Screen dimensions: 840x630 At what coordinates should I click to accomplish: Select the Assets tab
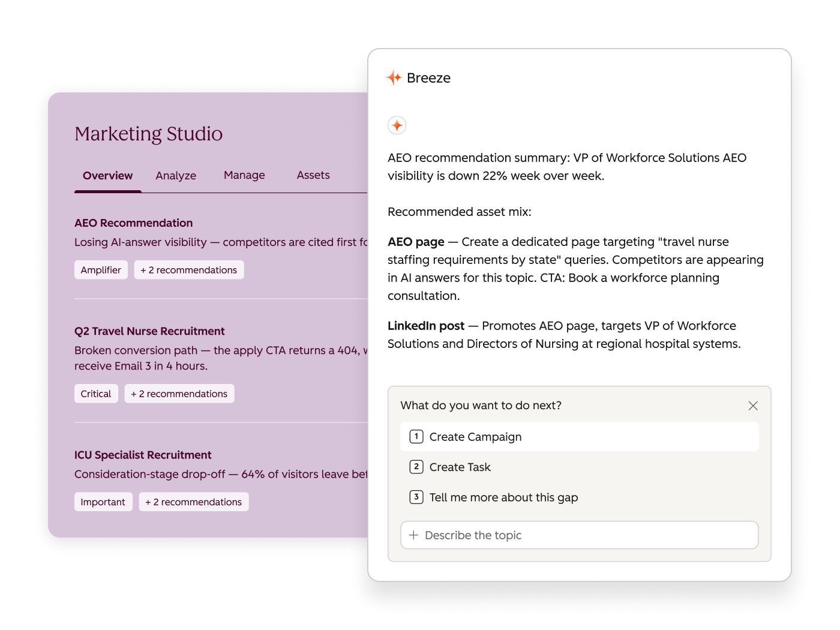click(x=313, y=175)
